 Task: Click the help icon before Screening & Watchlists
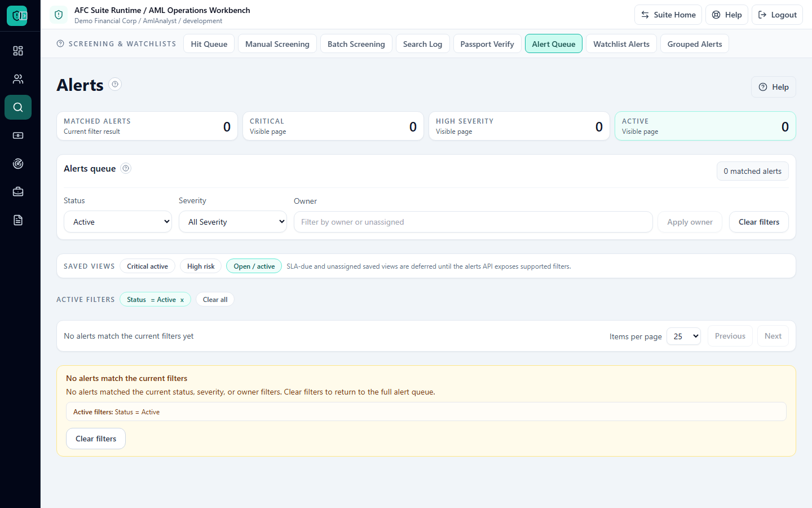60,43
